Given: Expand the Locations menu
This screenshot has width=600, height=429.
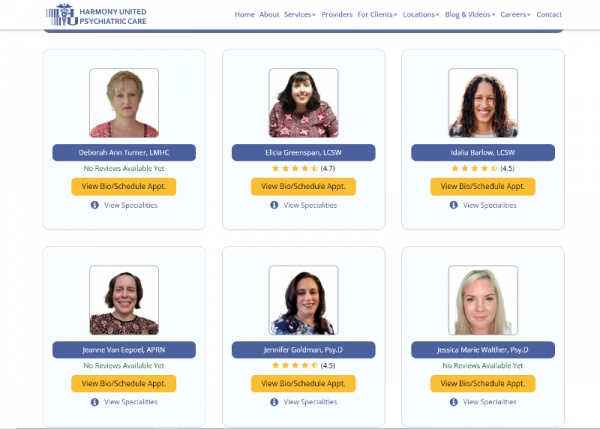Looking at the screenshot, I should point(421,15).
